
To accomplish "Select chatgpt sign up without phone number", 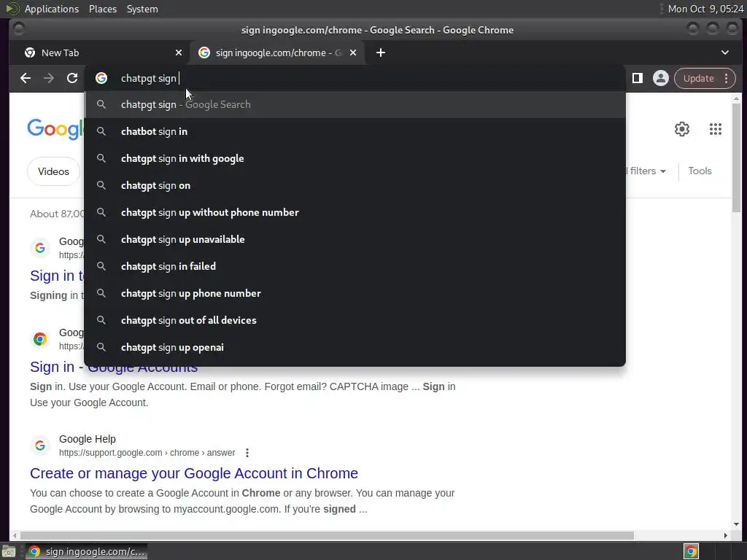I will coord(355,212).
